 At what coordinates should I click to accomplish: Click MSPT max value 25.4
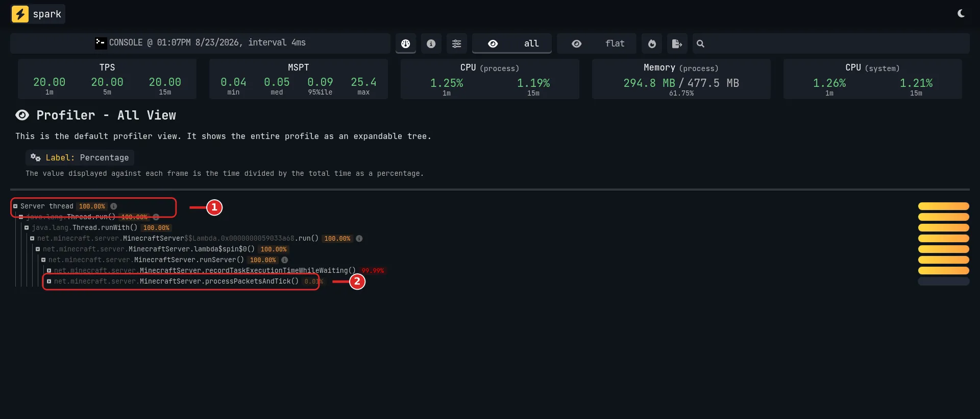(363, 82)
